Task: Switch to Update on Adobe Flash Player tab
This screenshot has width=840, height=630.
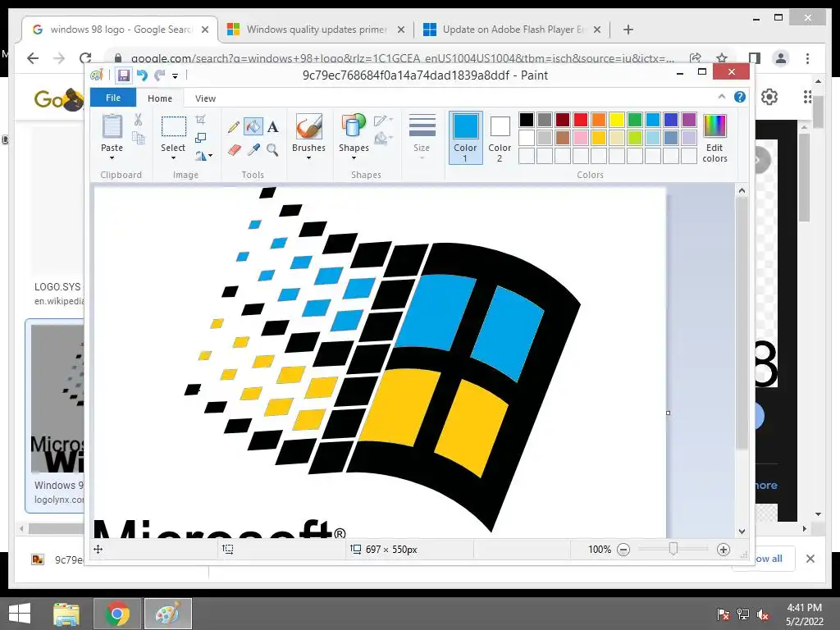Action: pos(512,30)
